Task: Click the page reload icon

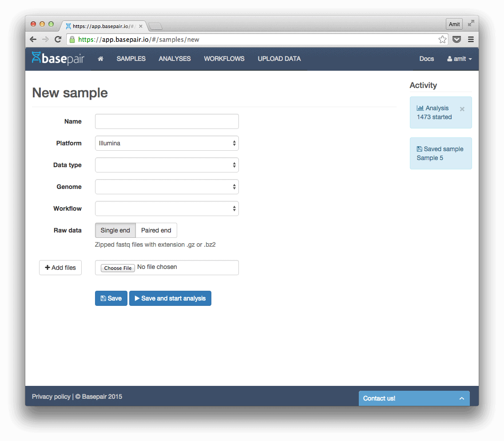Action: (58, 39)
